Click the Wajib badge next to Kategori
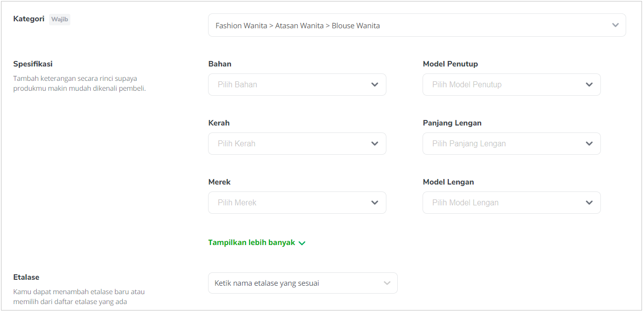Screen dimensions: 644x313 [x=60, y=20]
